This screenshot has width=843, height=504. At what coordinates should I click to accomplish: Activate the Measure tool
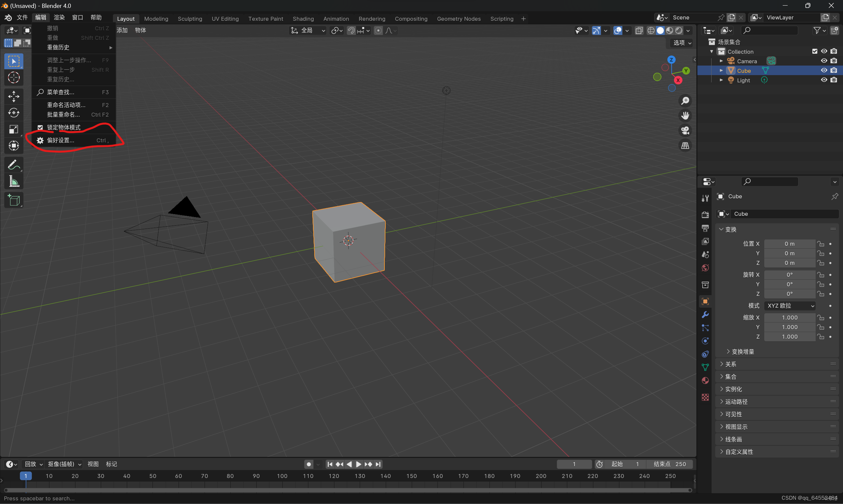pyautogui.click(x=14, y=181)
